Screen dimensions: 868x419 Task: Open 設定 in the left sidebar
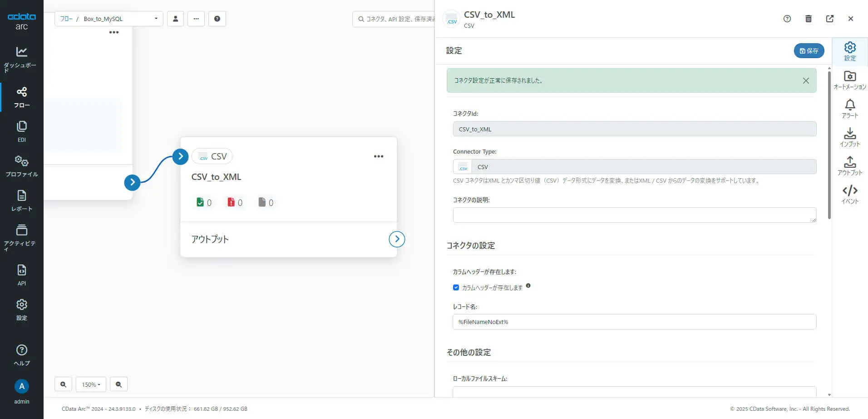(21, 309)
